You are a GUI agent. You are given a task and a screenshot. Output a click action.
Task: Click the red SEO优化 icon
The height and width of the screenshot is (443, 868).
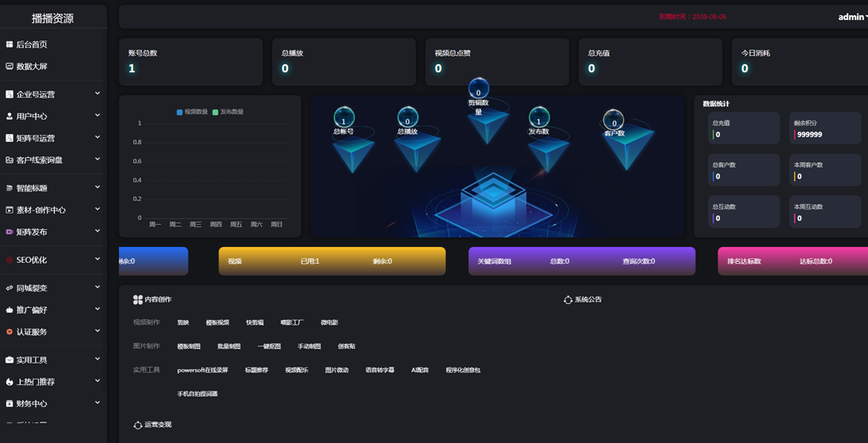tap(10, 260)
